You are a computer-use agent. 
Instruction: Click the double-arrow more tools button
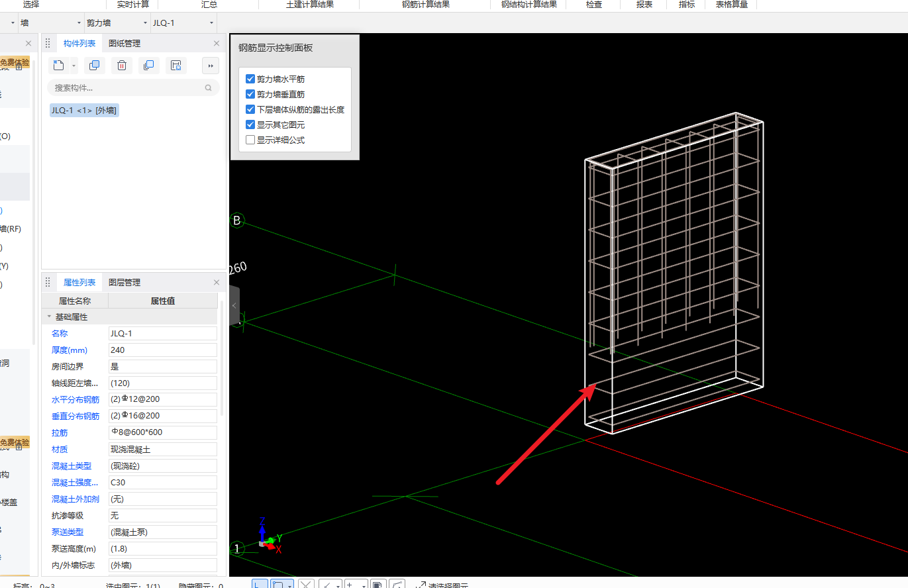click(x=211, y=66)
